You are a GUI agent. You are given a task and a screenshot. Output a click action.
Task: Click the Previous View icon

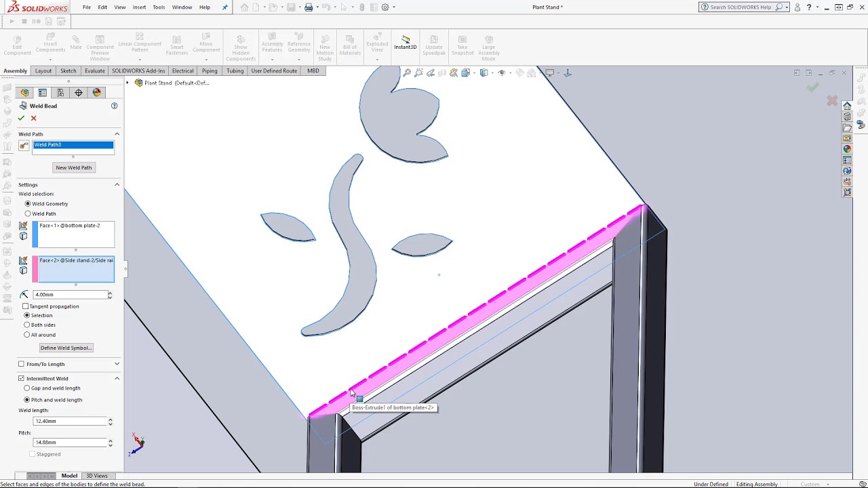430,73
